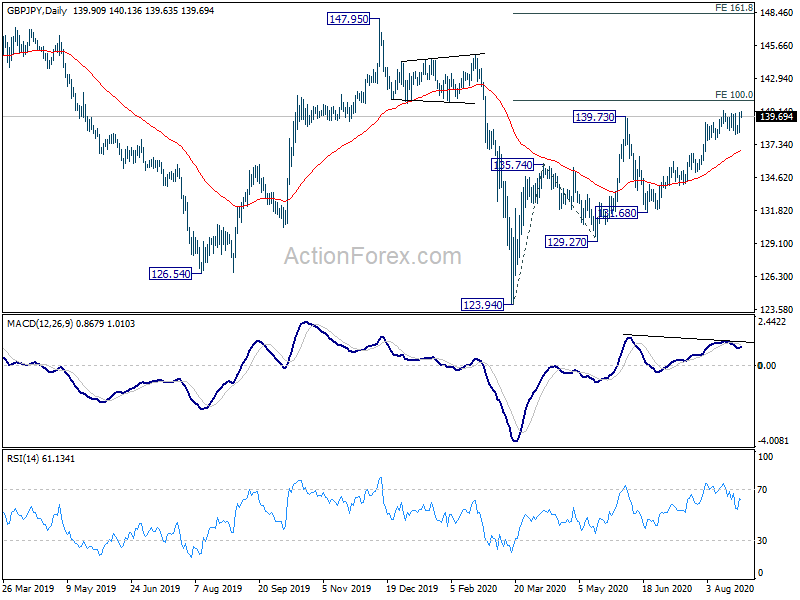
Task: Click the 129.270 price label
Action: (566, 242)
